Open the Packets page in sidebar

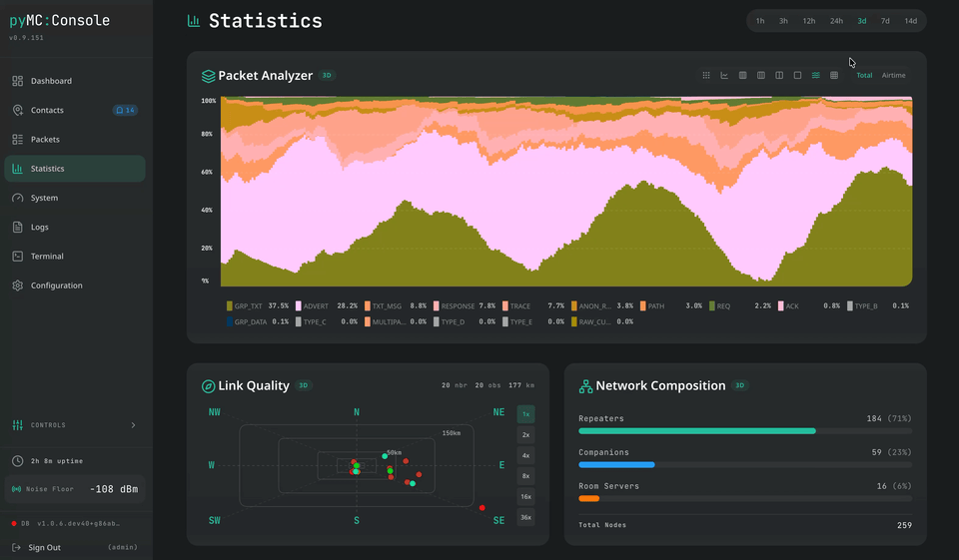tap(45, 140)
